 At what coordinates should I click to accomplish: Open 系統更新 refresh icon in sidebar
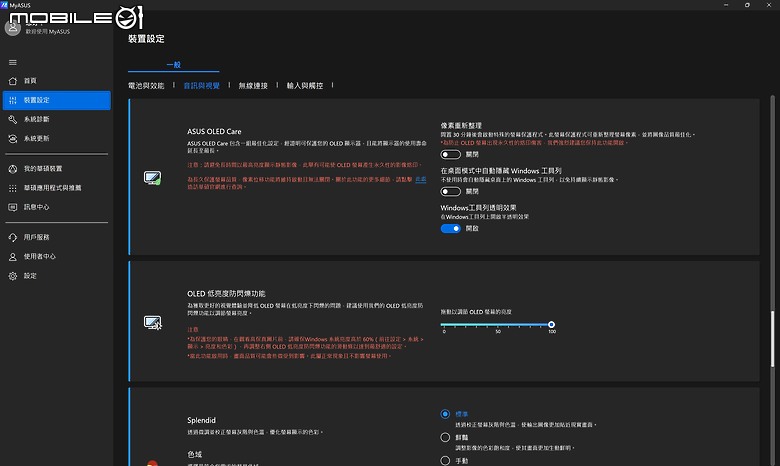[x=12, y=139]
